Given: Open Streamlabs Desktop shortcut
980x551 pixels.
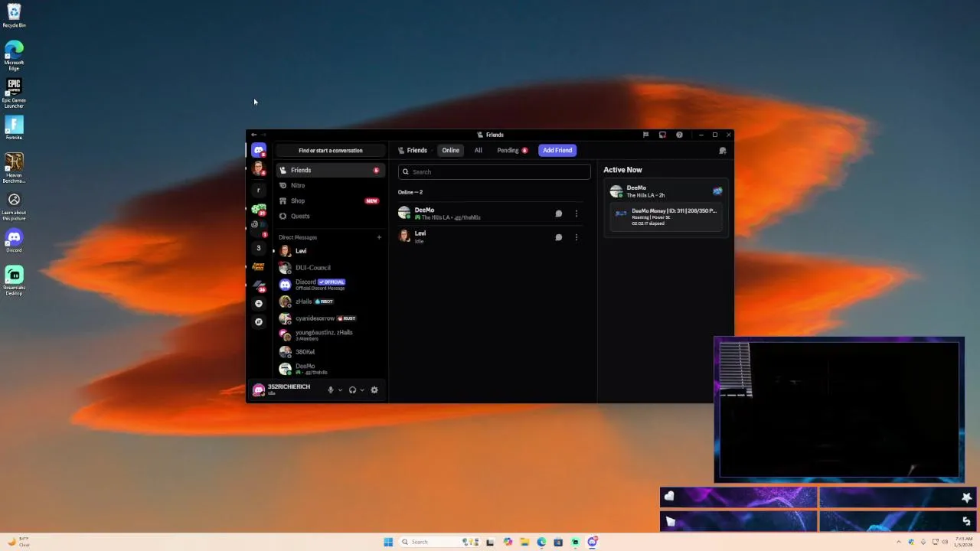Looking at the screenshot, I should point(14,281).
